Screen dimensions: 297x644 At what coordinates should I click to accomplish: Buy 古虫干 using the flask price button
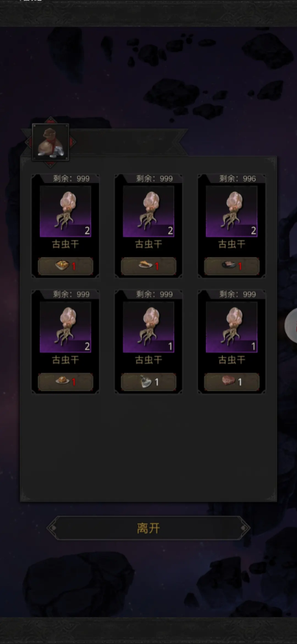(x=148, y=382)
